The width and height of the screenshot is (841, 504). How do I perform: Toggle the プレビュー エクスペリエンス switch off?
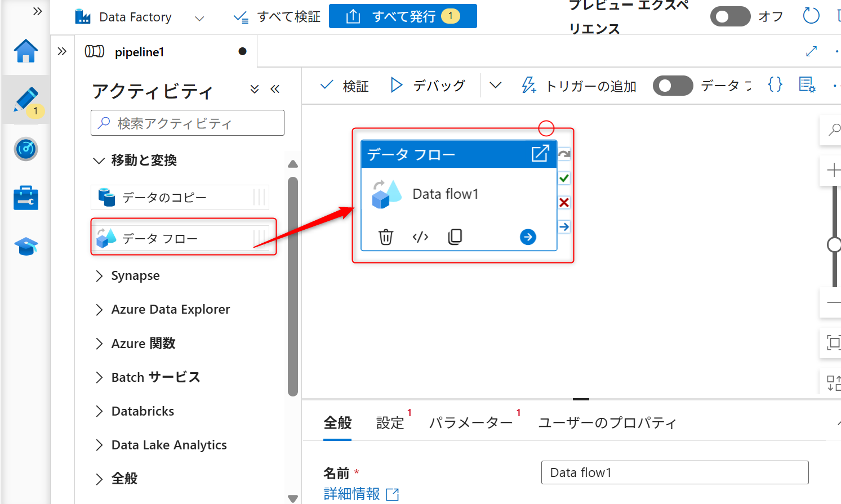click(x=730, y=17)
